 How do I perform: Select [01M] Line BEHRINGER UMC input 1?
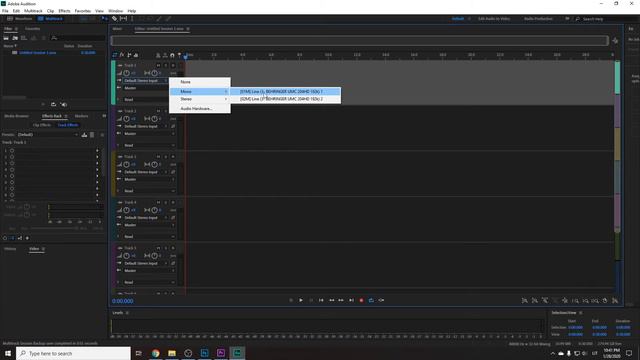click(285, 91)
